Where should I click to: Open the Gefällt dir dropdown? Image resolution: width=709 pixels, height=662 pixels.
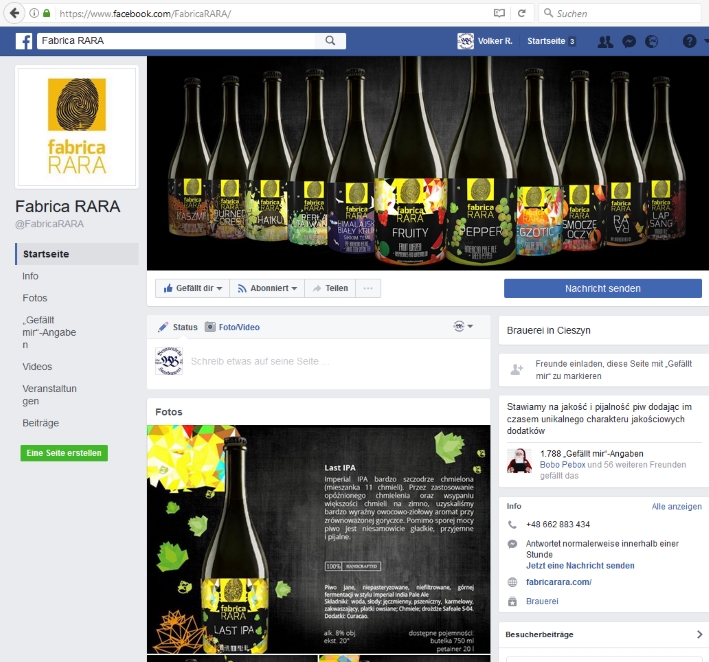click(193, 288)
